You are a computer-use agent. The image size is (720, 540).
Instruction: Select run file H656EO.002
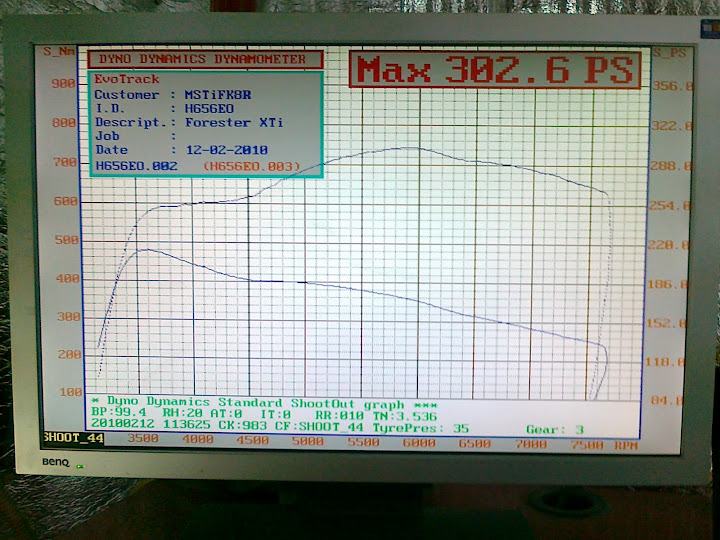click(x=136, y=166)
